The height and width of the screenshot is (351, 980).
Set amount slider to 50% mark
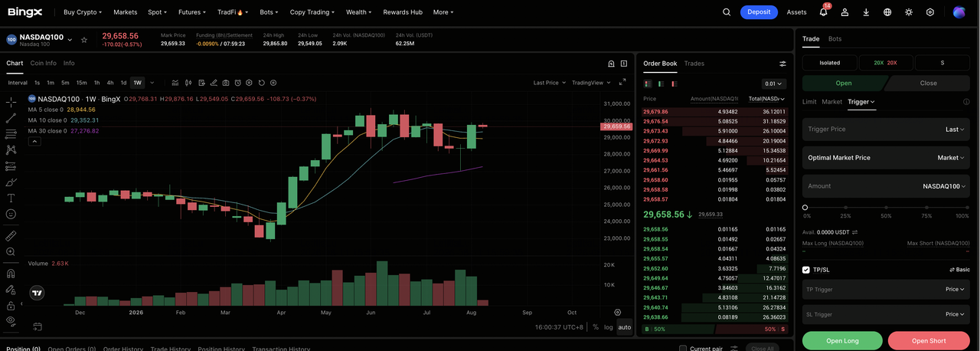coord(886,207)
